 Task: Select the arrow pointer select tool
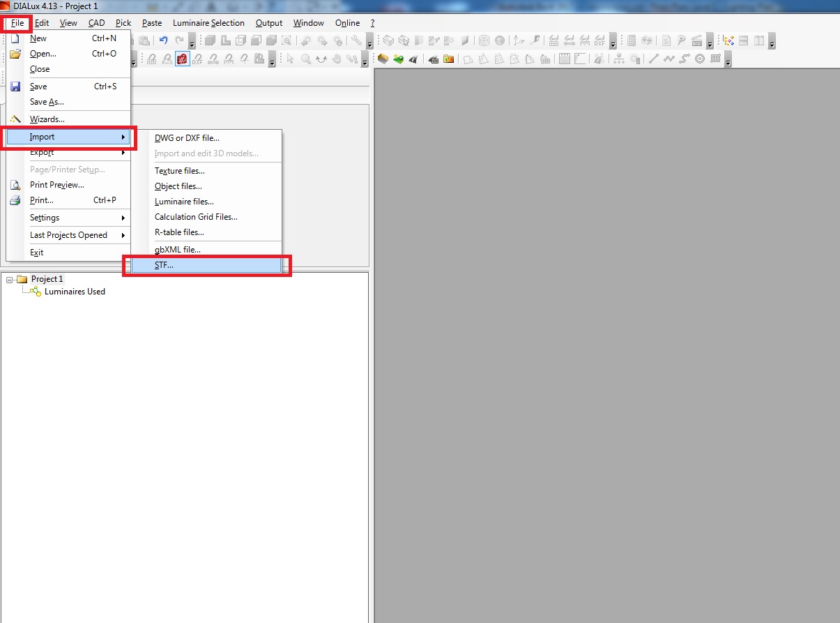290,59
